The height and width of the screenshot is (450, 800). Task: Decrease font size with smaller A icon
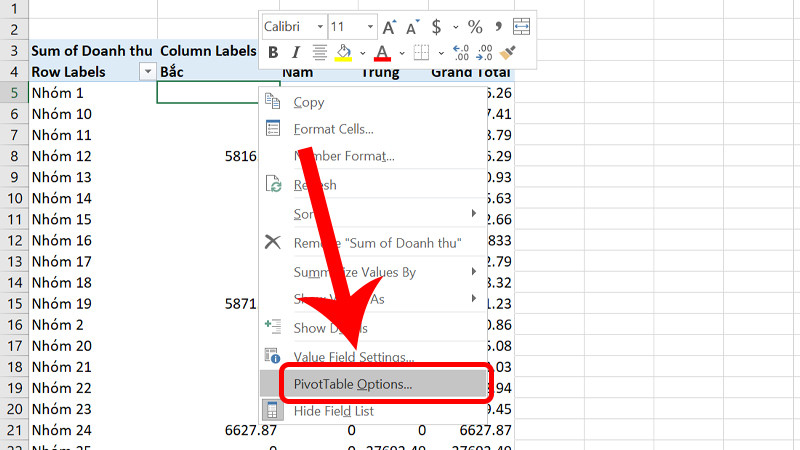(410, 27)
